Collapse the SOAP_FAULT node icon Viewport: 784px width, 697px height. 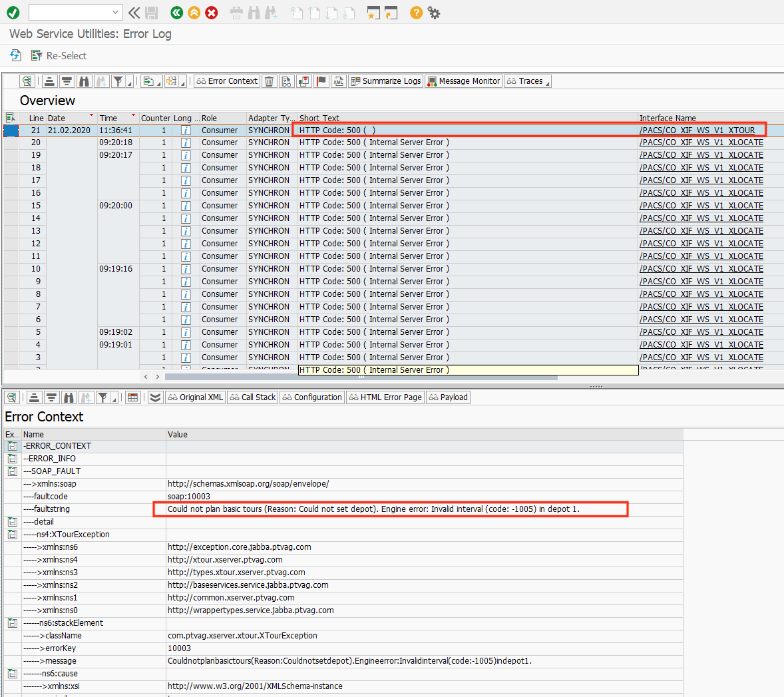12,471
